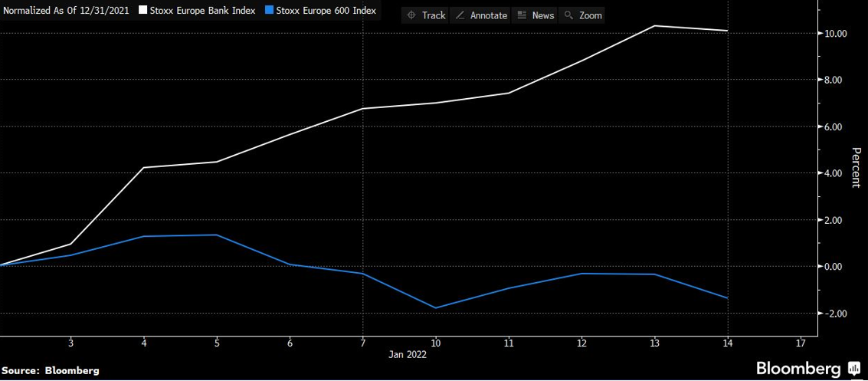This screenshot has width=868, height=381.
Task: Click date 13 on the x-axis
Action: click(655, 343)
